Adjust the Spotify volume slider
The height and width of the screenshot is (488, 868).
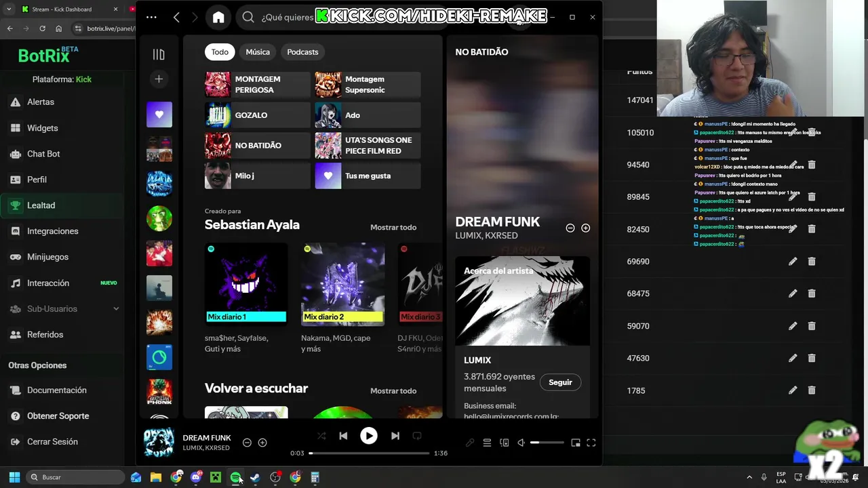pyautogui.click(x=547, y=443)
